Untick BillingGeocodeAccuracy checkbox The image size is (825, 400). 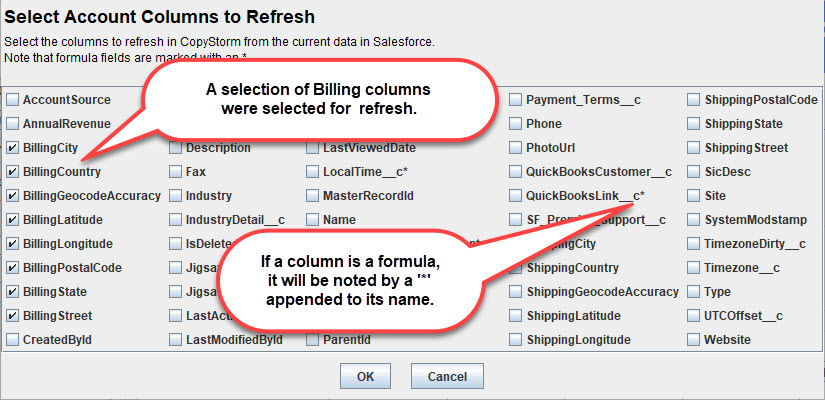pyautogui.click(x=12, y=196)
